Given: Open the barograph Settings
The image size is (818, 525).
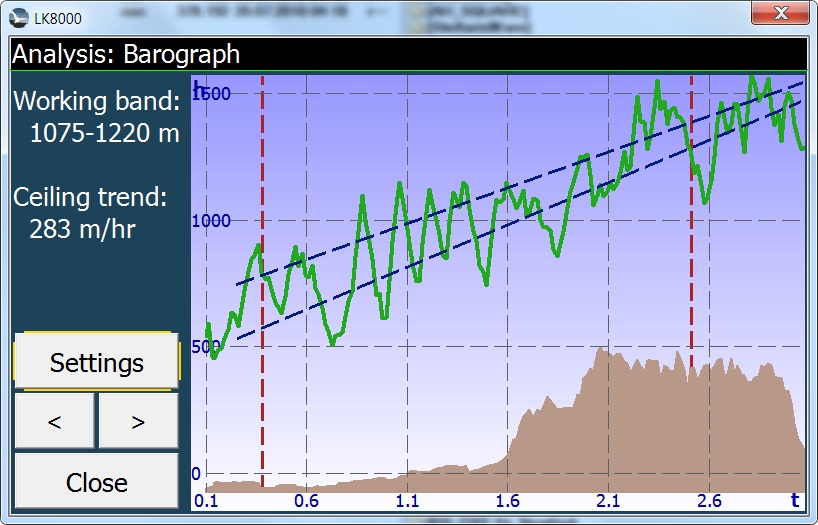Looking at the screenshot, I should coord(96,362).
